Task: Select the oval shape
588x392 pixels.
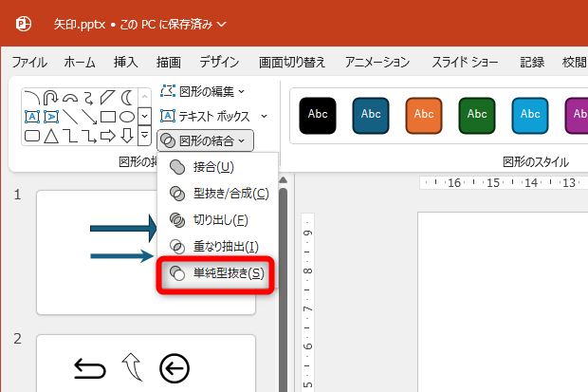Action: coord(127,117)
